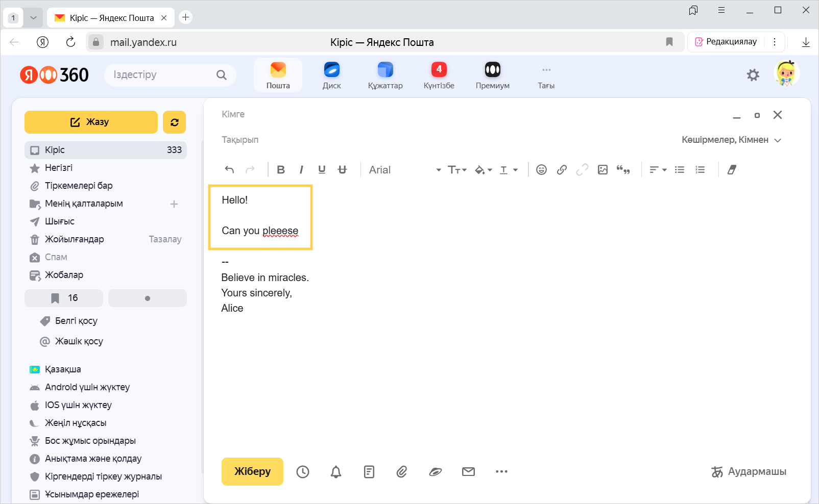Toggle bold formatting
This screenshot has width=819, height=504.
(281, 170)
